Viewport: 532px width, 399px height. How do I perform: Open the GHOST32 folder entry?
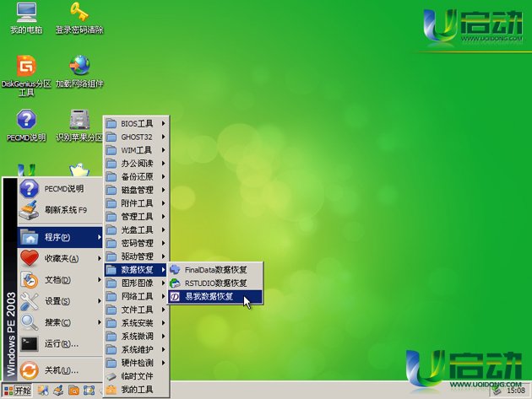136,137
